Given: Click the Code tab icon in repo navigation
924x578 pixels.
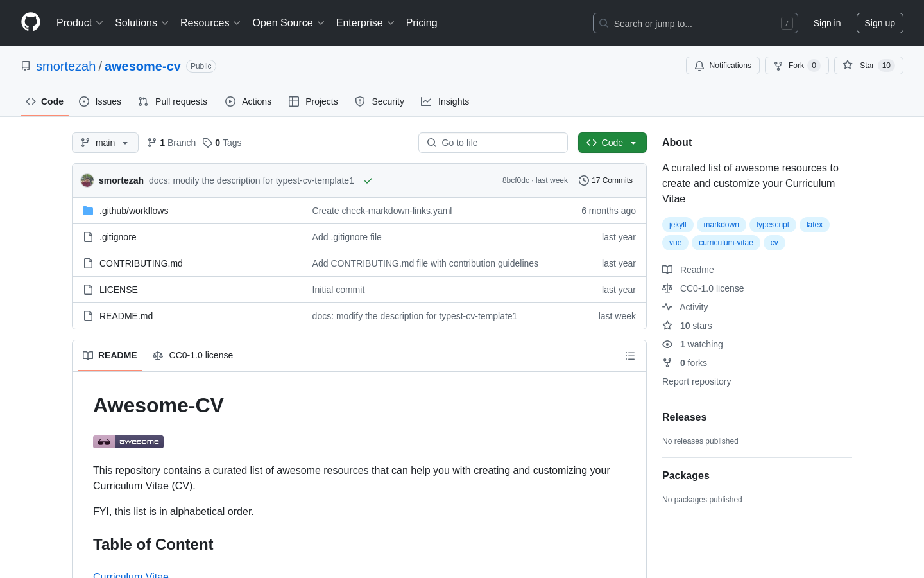Looking at the screenshot, I should [x=31, y=101].
